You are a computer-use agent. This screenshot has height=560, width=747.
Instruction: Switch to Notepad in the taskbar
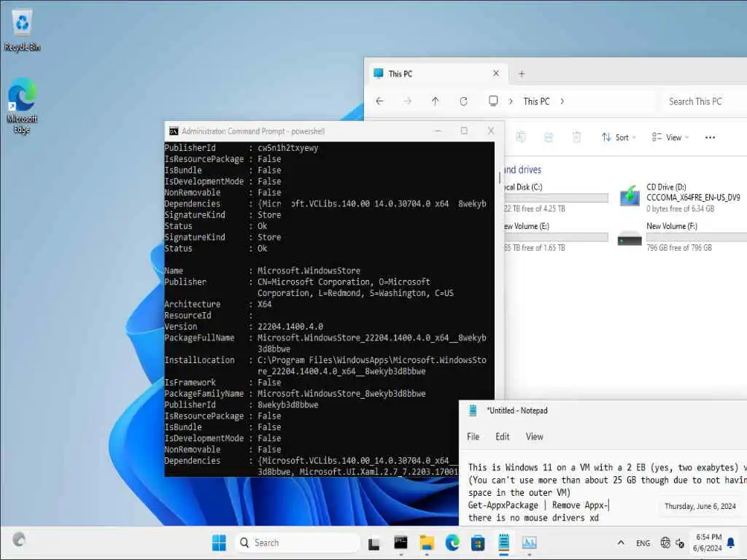503,542
